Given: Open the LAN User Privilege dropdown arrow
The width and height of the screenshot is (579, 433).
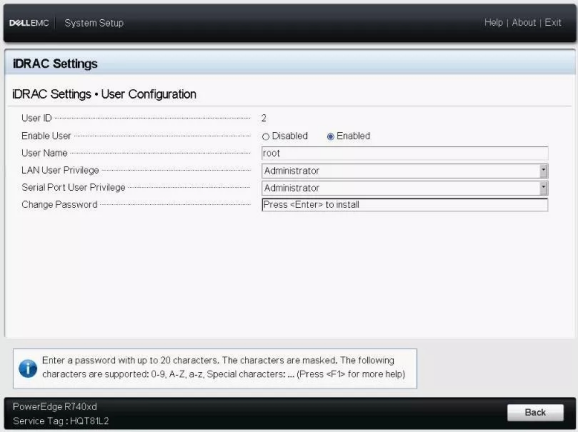Looking at the screenshot, I should pyautogui.click(x=543, y=171).
